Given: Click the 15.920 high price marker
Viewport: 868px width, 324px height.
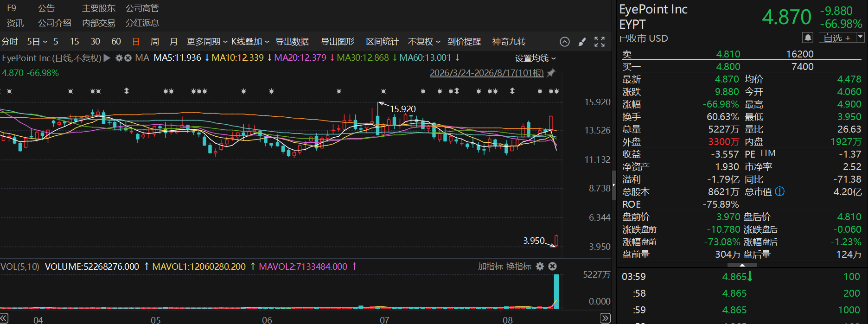Looking at the screenshot, I should (x=402, y=109).
